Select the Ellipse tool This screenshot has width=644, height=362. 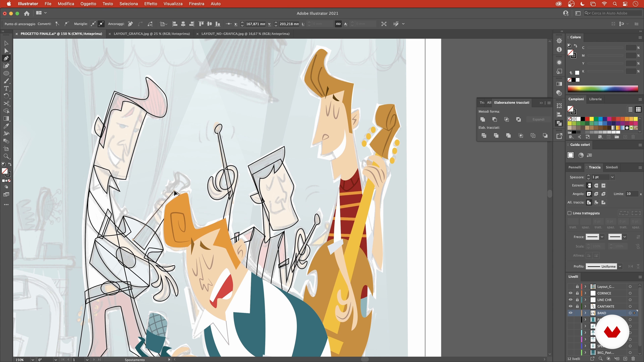click(6, 73)
